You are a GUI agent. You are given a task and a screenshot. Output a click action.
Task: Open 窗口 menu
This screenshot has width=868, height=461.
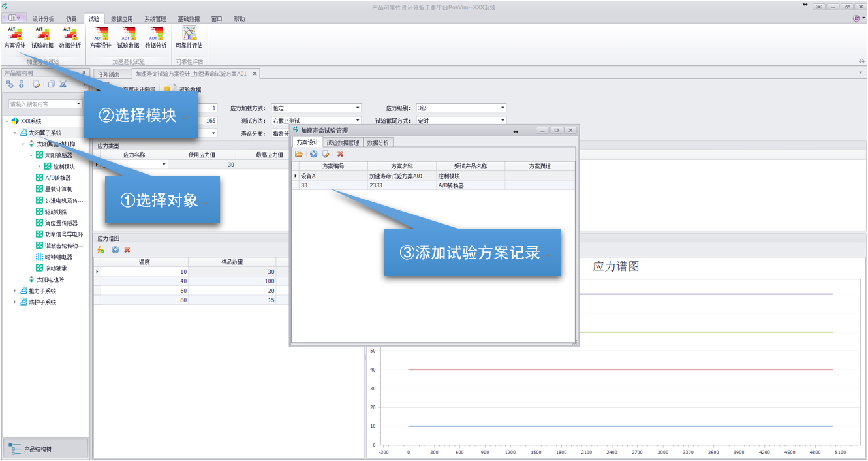tap(217, 19)
